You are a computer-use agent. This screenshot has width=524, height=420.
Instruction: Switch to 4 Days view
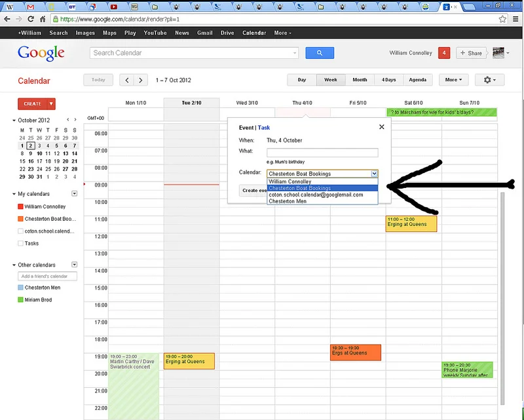click(x=388, y=80)
